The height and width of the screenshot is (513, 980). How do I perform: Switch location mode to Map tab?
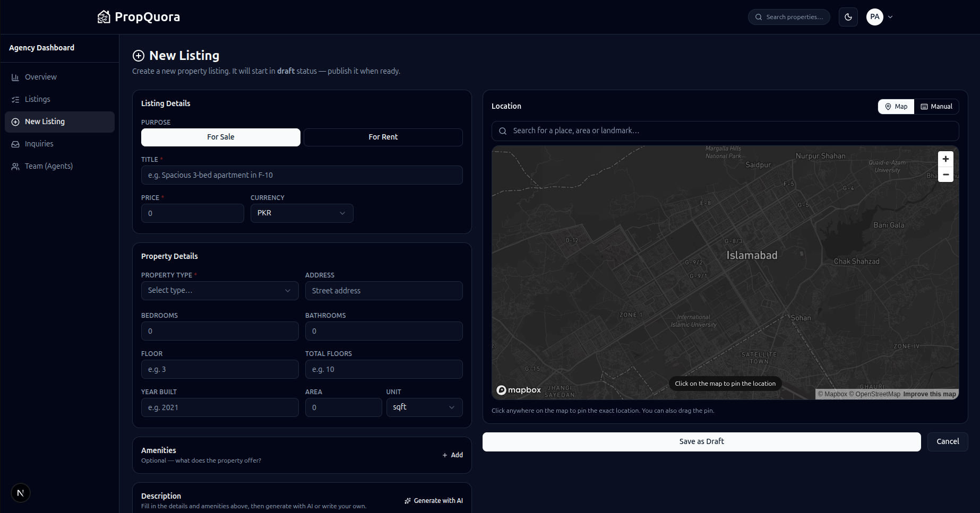896,107
